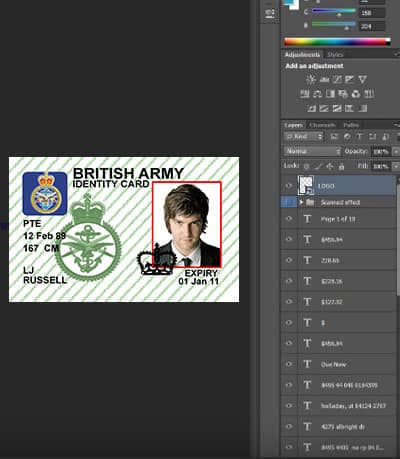Filter layers list for pixel layers

334,136
